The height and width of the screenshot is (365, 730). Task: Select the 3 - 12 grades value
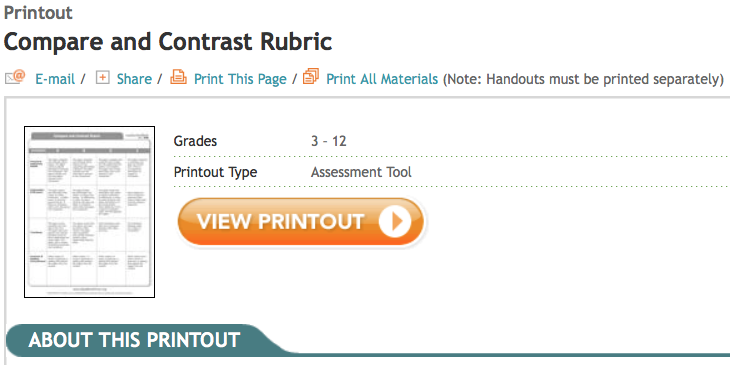[x=329, y=141]
